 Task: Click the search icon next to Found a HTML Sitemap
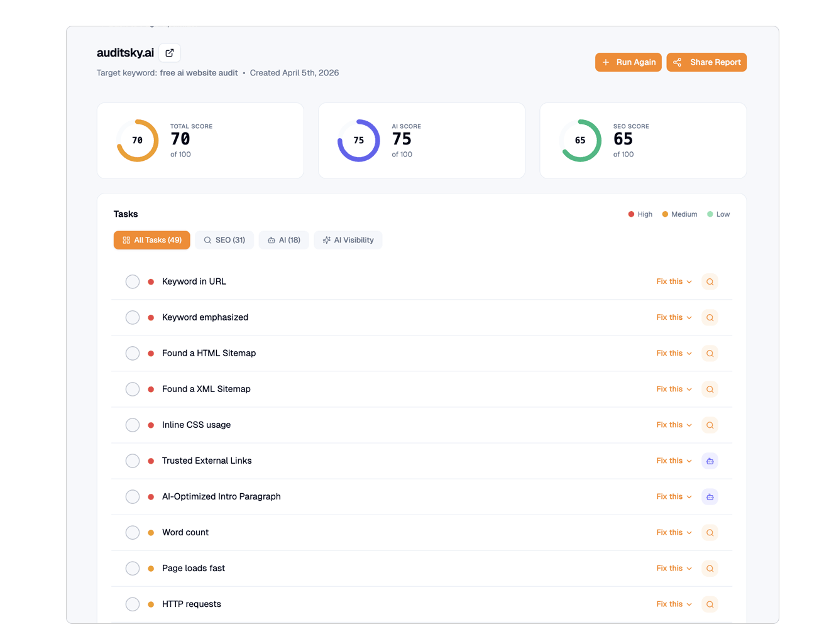pos(710,353)
